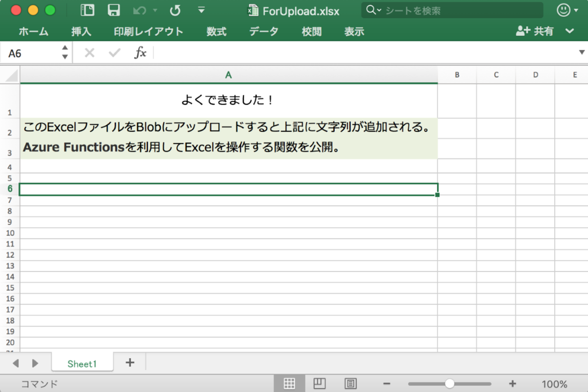The width and height of the screenshot is (588, 392).
Task: Click the 100% zoom level
Action: click(x=554, y=384)
